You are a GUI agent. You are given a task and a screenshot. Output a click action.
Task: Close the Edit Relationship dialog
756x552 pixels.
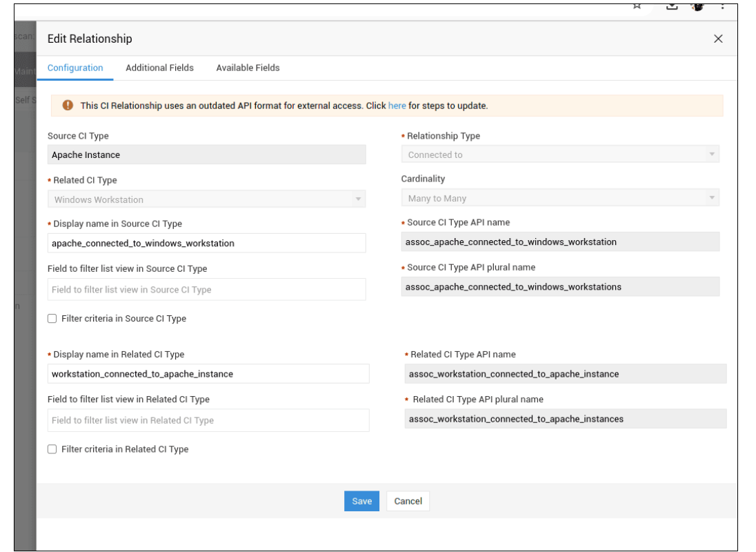click(718, 39)
